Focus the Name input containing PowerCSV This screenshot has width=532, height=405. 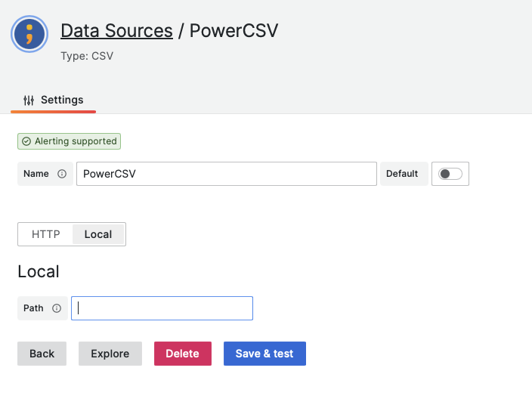click(x=226, y=174)
